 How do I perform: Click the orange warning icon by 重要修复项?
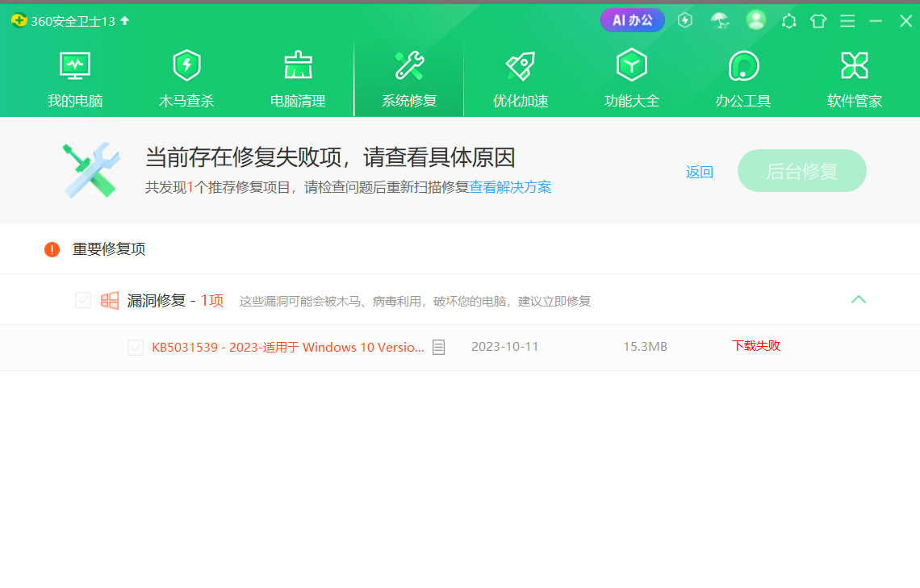(52, 250)
